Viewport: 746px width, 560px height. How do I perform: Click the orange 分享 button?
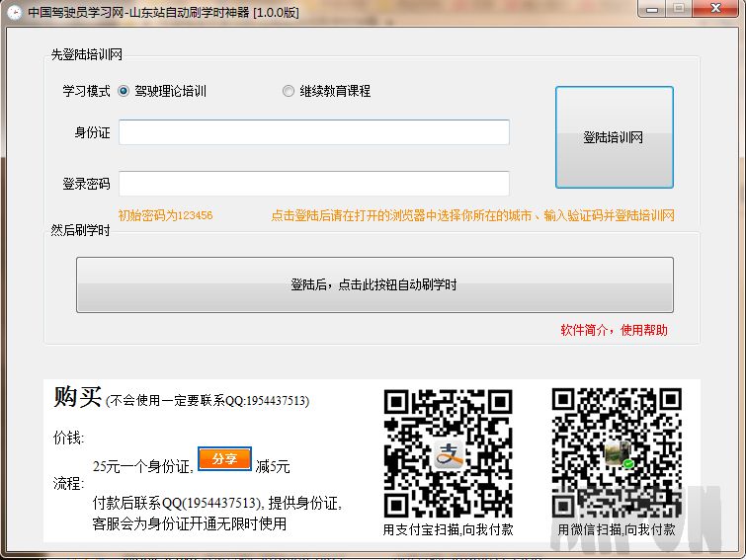pos(224,458)
